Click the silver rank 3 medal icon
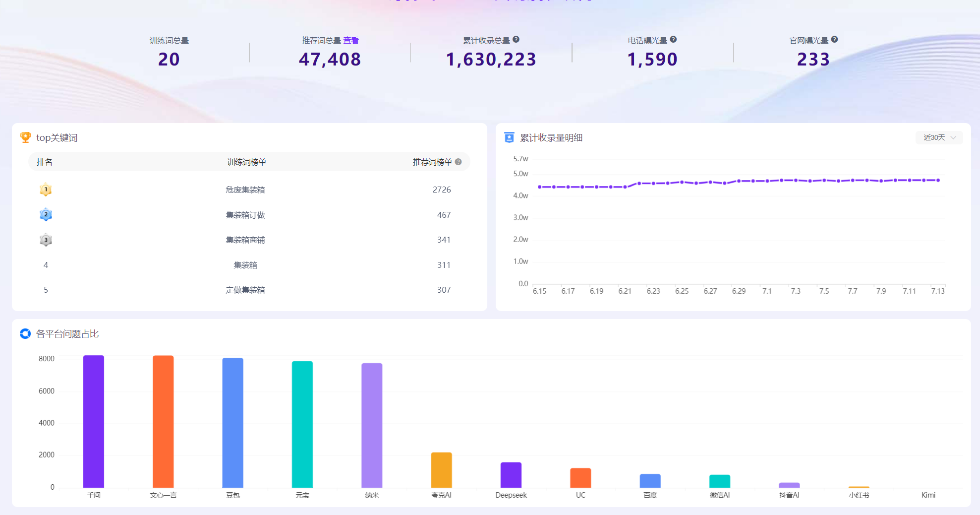The image size is (980, 515). tap(46, 240)
